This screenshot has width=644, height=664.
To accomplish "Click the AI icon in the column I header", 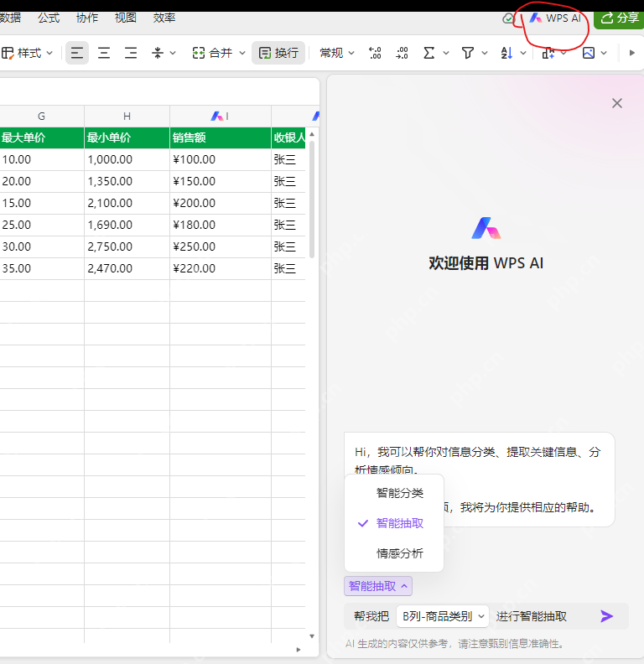I will click(216, 116).
